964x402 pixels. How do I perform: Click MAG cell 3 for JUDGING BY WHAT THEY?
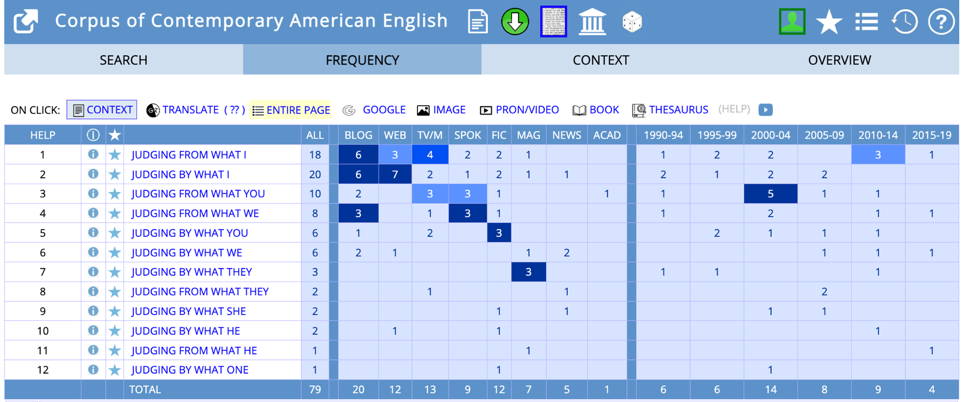point(529,272)
